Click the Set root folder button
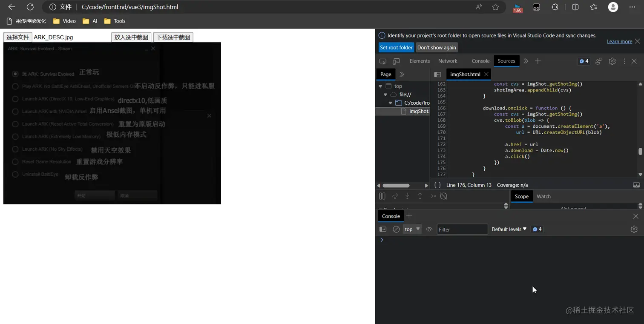 click(396, 47)
